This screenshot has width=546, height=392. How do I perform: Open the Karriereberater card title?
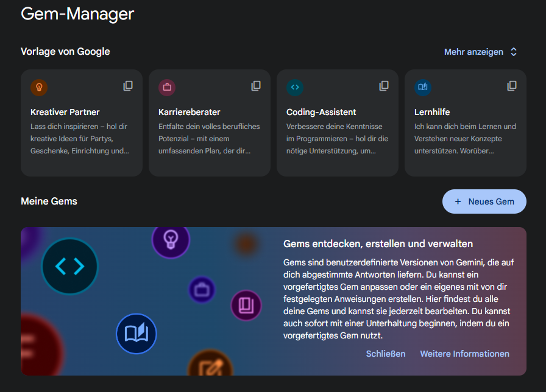[x=190, y=112]
